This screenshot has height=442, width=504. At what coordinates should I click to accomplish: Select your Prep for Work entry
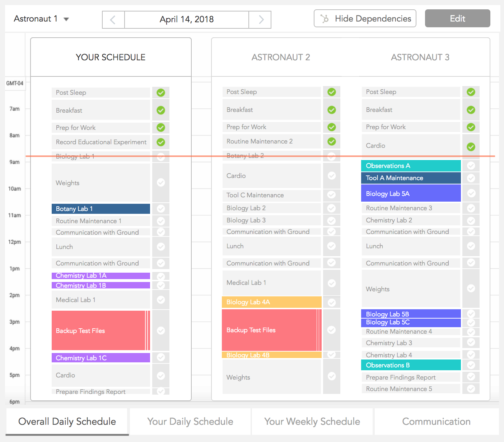[101, 128]
